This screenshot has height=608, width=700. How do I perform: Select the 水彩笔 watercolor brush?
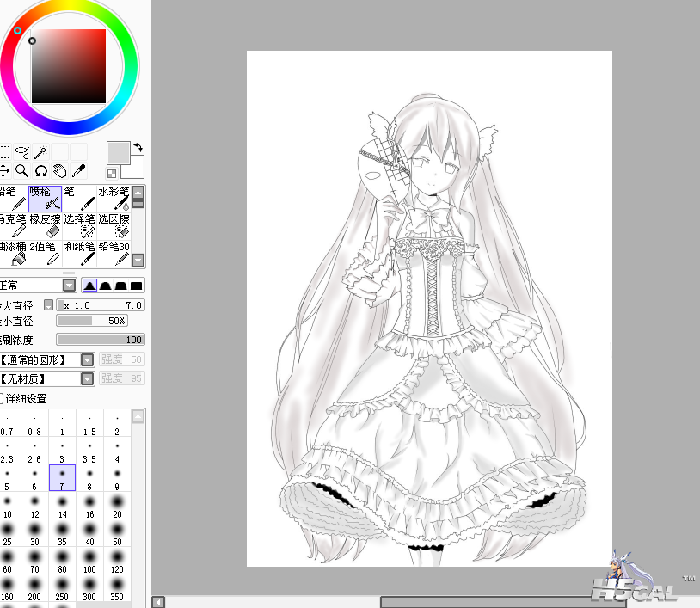click(x=114, y=198)
